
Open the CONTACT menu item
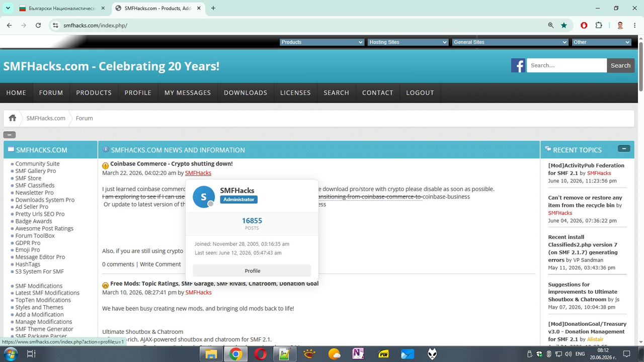point(378,93)
